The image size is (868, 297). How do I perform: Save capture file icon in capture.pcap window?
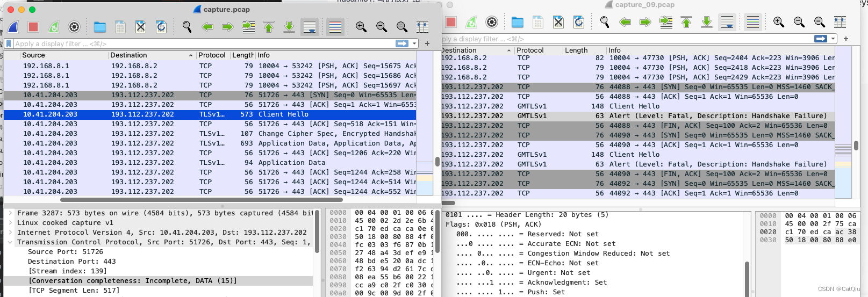coord(120,27)
